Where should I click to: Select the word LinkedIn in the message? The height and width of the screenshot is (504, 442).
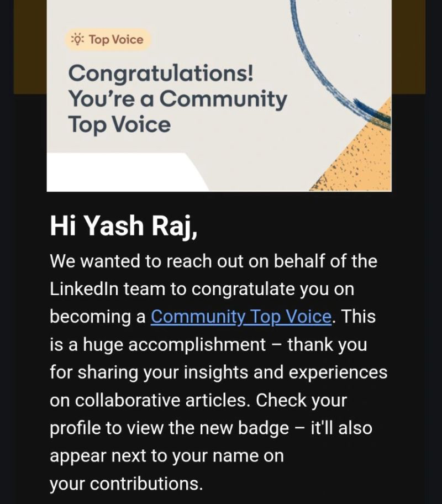(x=84, y=288)
